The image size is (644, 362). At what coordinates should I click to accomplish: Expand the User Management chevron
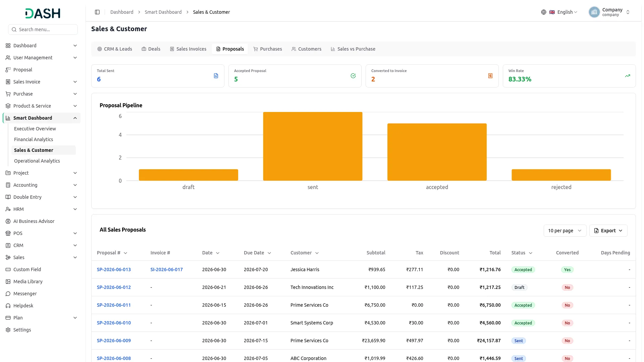75,58
